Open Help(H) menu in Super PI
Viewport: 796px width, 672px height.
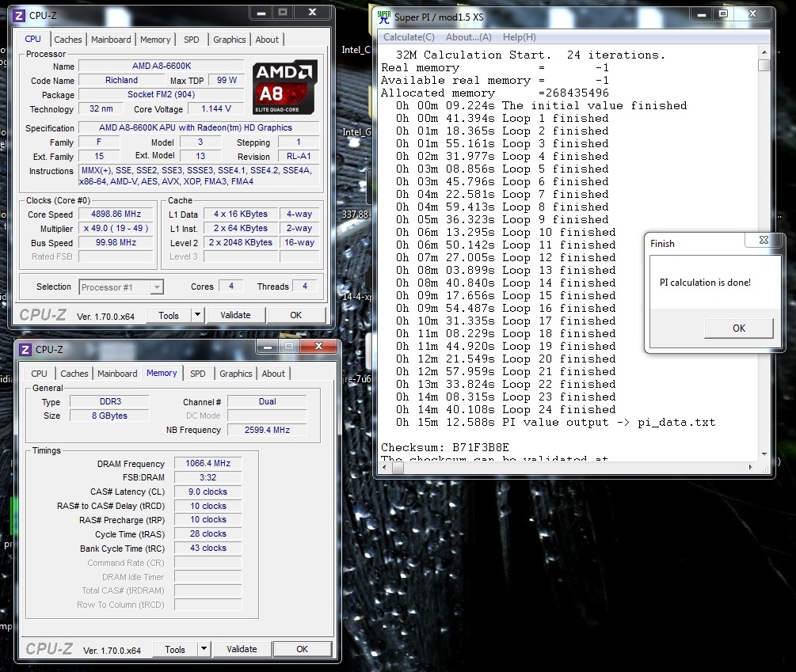point(520,37)
